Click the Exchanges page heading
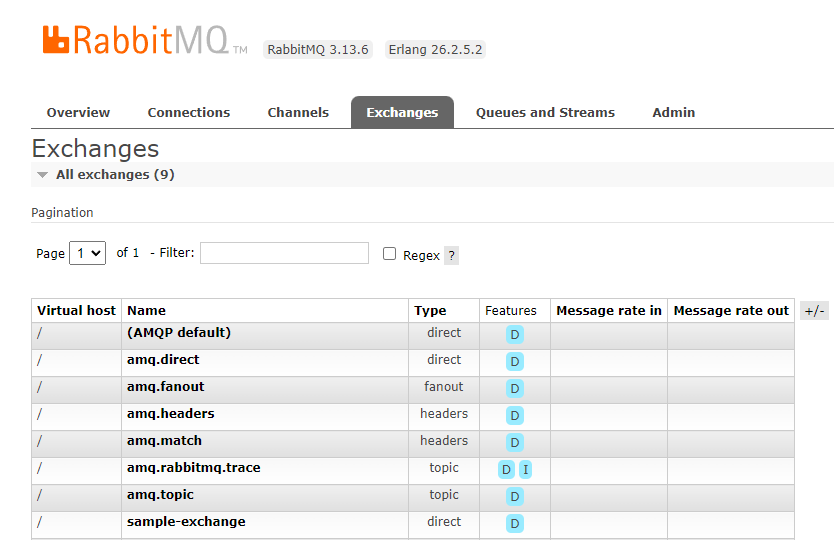 point(95,149)
